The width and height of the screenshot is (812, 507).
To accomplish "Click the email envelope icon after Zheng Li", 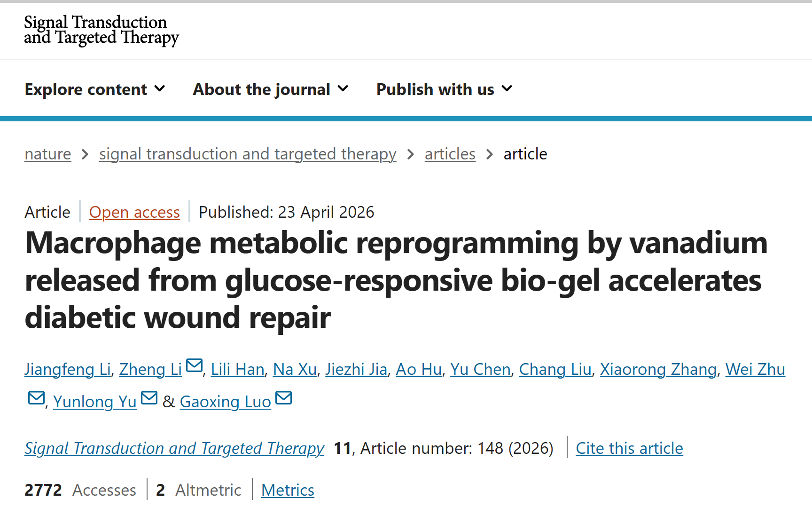I will click(194, 365).
